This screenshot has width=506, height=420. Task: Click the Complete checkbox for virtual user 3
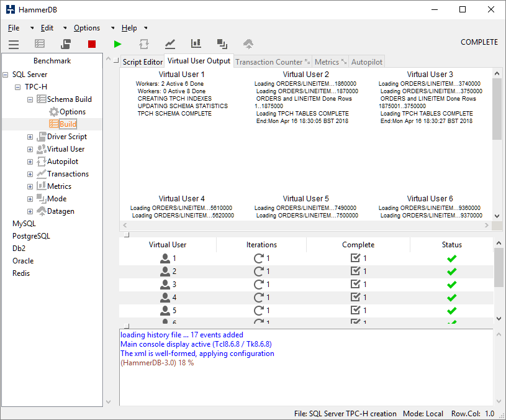[355, 284]
